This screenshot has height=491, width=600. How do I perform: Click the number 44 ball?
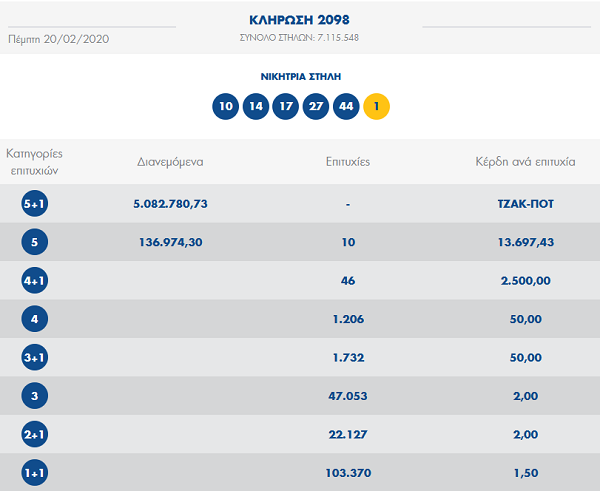click(x=346, y=105)
